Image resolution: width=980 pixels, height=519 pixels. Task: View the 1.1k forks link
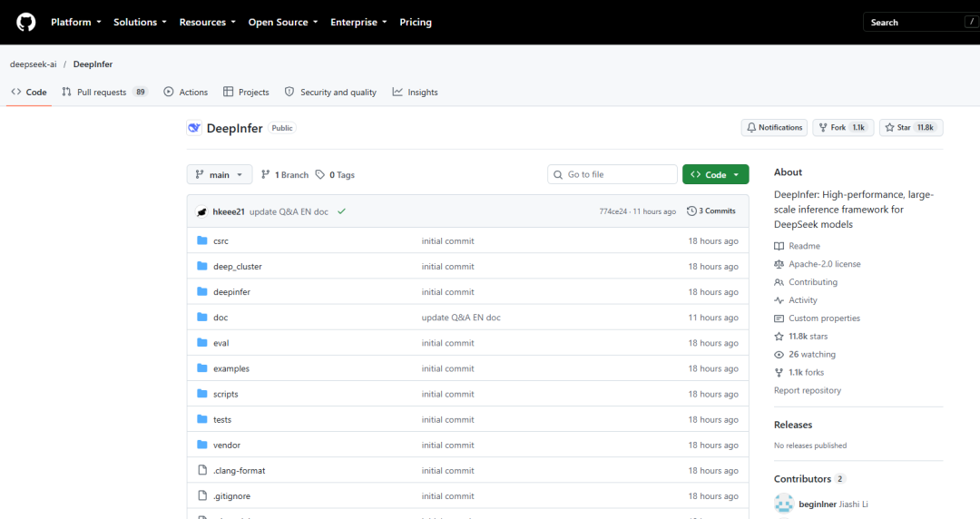pyautogui.click(x=799, y=373)
